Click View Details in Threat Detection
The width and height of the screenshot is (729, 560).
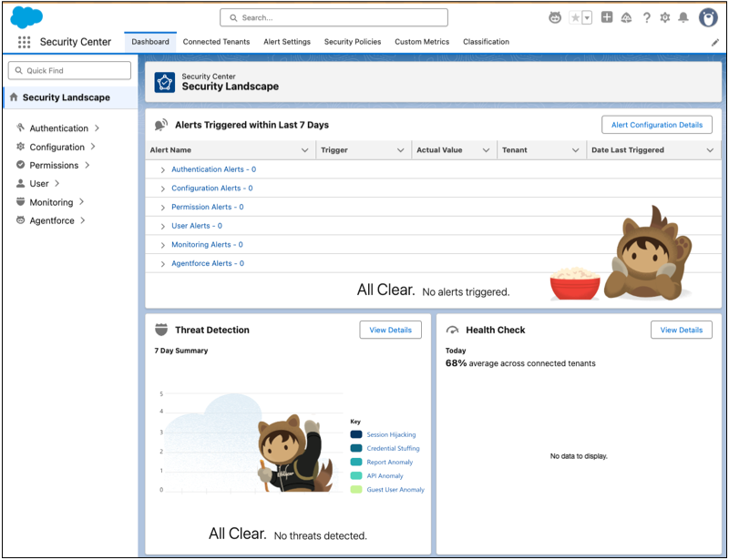[390, 330]
